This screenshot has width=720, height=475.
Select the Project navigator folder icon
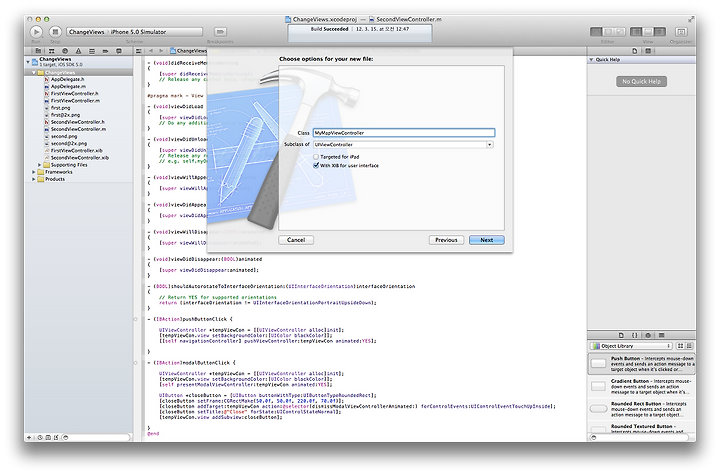pos(39,51)
